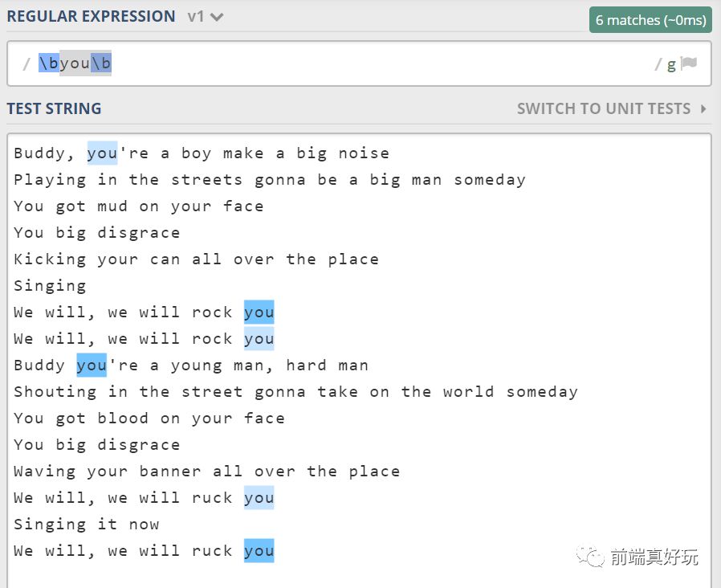Click the REGULAR EXPRESSION heading
Screen dimensions: 721x588
91,16
